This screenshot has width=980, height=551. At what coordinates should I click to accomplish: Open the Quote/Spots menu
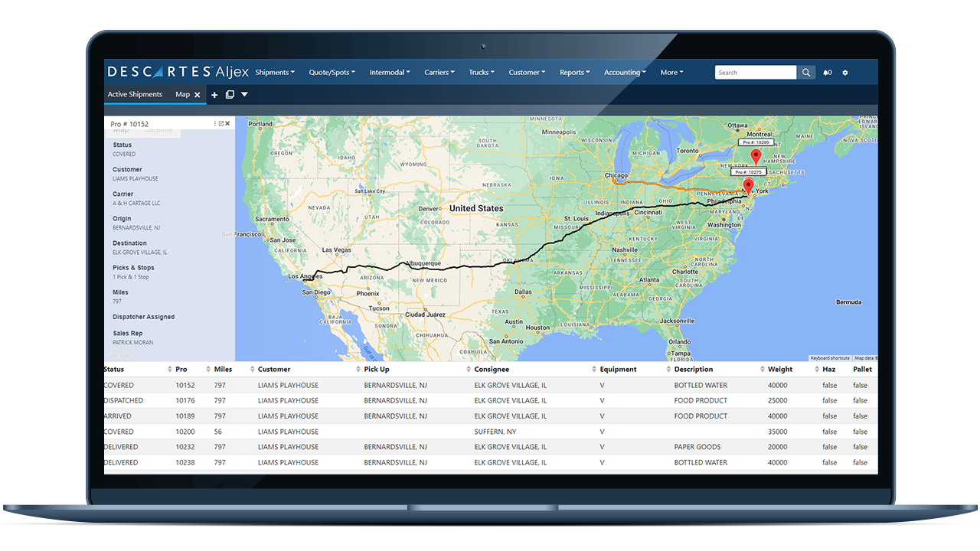[332, 73]
